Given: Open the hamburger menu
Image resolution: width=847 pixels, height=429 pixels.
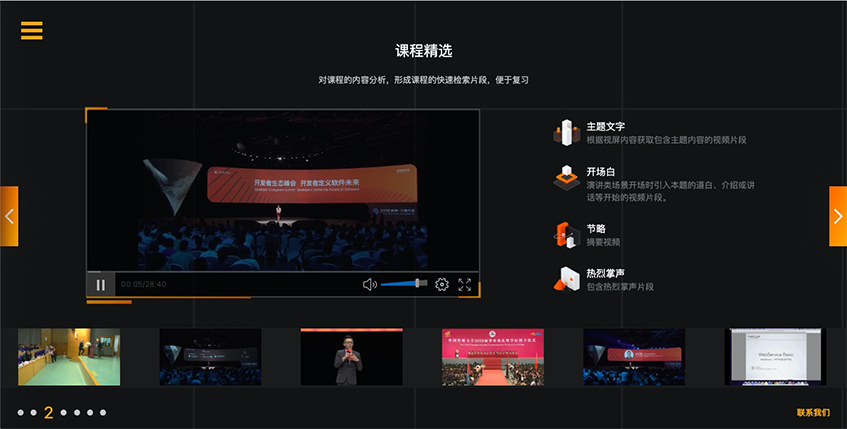Looking at the screenshot, I should (32, 31).
